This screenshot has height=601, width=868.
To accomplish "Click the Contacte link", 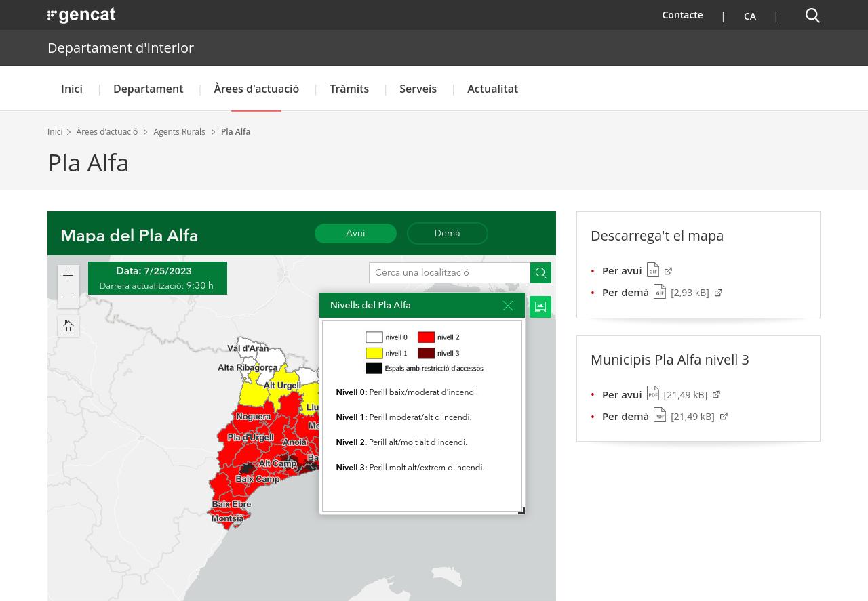I will (682, 15).
